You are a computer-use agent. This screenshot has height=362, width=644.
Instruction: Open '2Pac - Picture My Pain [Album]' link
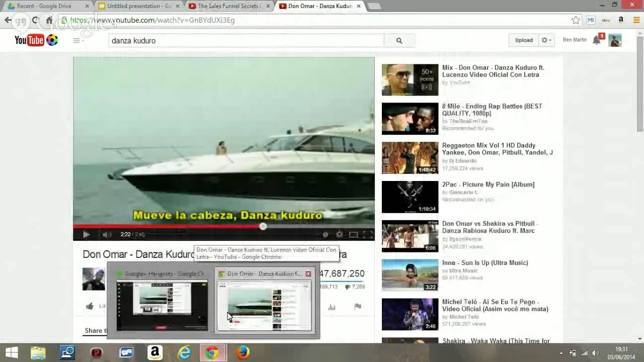pos(488,185)
